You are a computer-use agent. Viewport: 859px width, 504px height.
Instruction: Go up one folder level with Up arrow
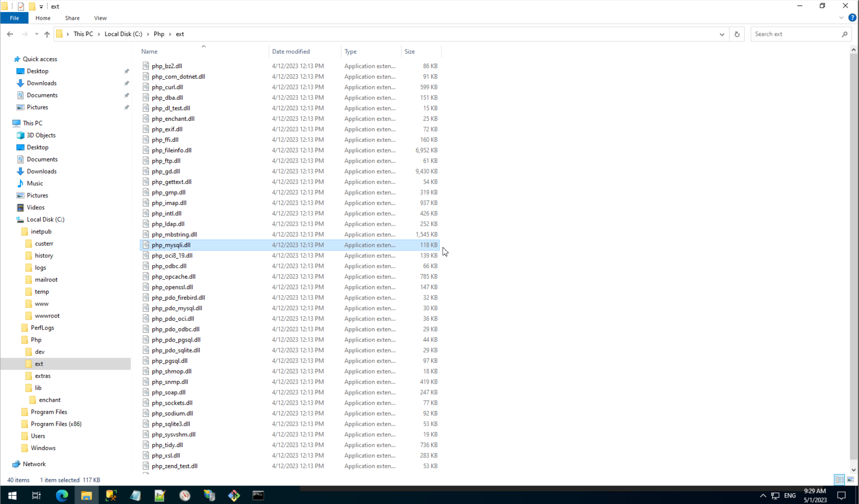coord(47,34)
